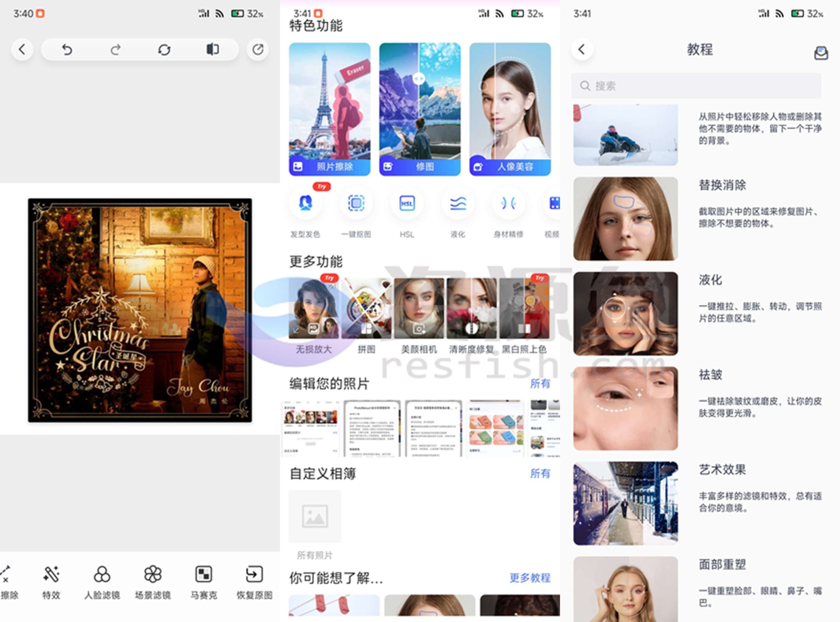
Task: Tap the reset circular arrows icon
Action: point(164,49)
